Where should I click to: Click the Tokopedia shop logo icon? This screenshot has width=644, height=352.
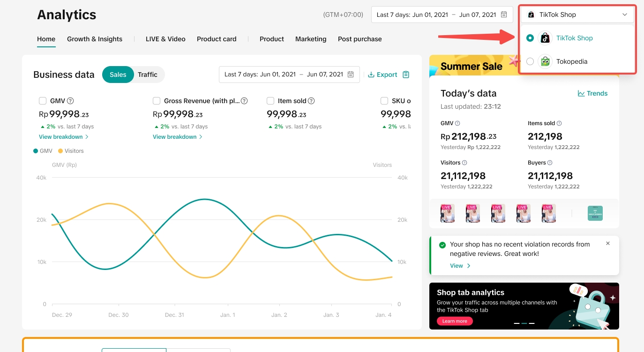(x=545, y=61)
